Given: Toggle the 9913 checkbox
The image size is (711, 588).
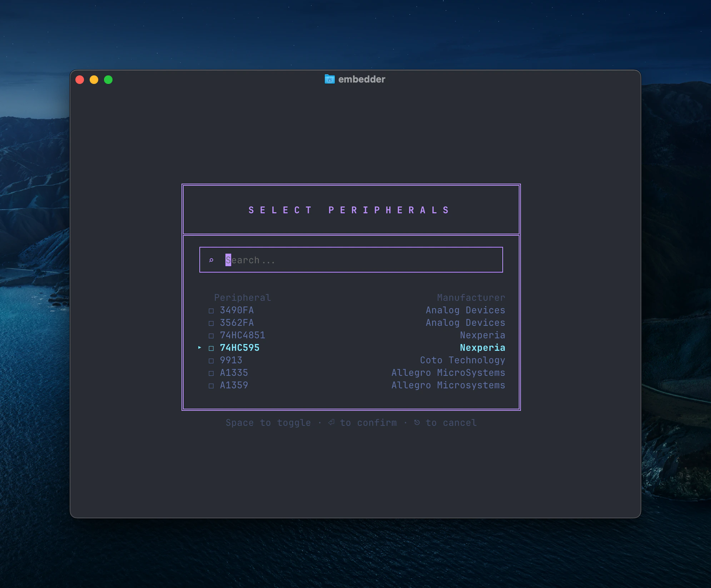Looking at the screenshot, I should pos(211,360).
